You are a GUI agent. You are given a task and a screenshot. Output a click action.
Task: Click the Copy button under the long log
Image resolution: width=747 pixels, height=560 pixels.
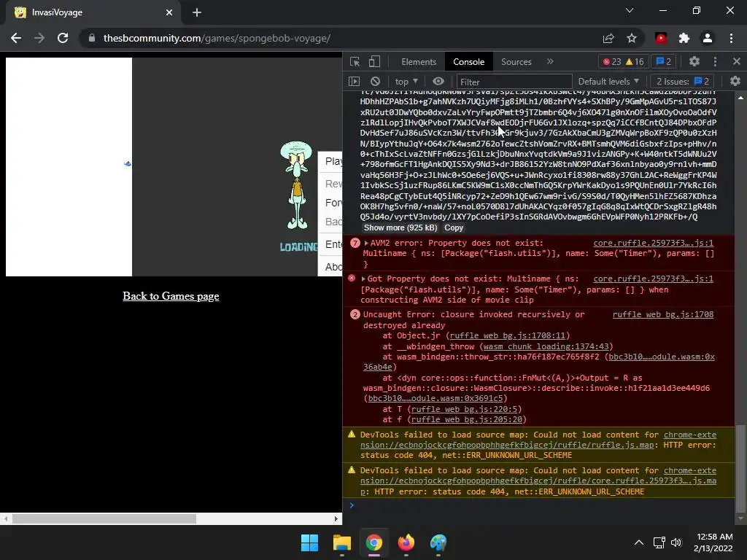click(454, 227)
